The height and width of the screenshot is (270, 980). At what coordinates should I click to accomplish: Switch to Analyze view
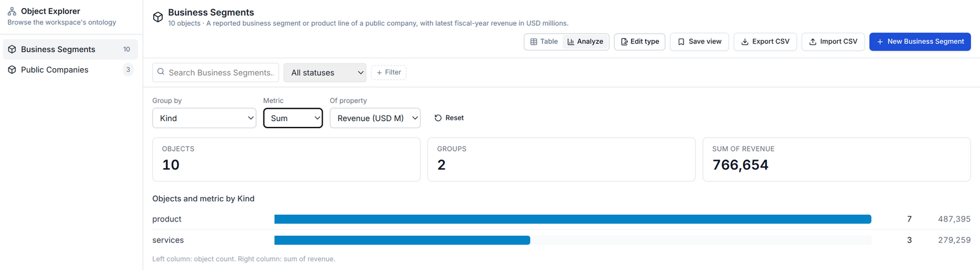585,42
